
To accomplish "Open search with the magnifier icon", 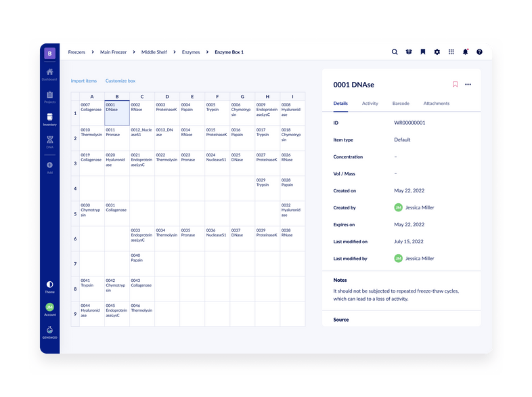I will pos(395,52).
